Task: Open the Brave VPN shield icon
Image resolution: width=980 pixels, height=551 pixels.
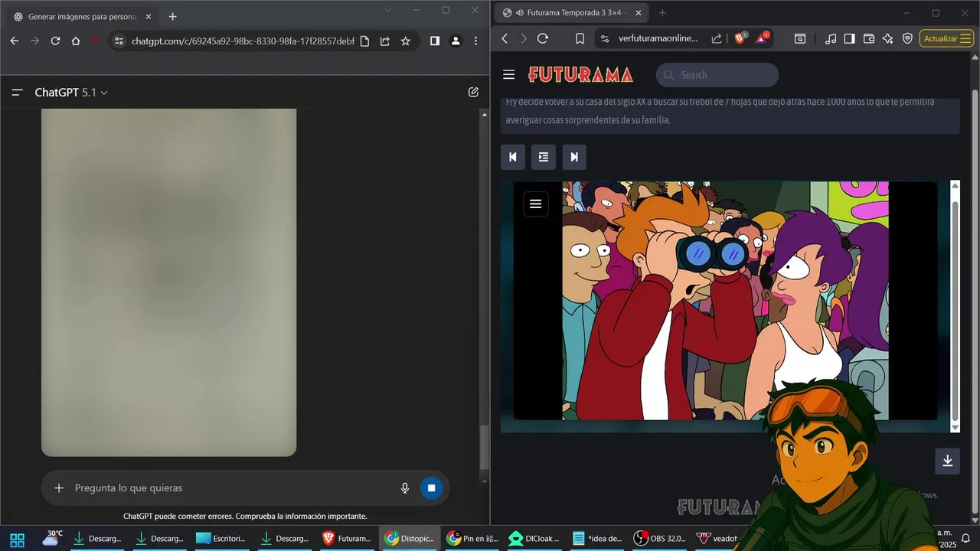Action: [x=907, y=38]
